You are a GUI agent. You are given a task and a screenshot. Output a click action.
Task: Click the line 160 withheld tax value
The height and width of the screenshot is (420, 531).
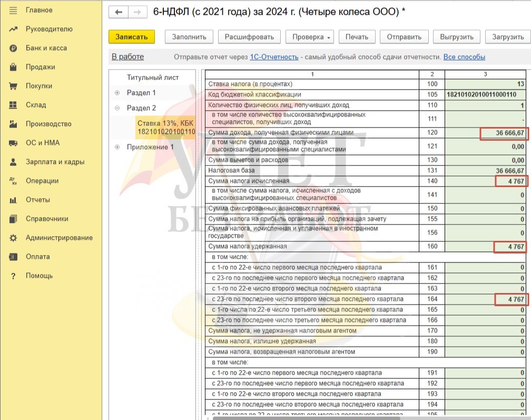tap(485, 247)
